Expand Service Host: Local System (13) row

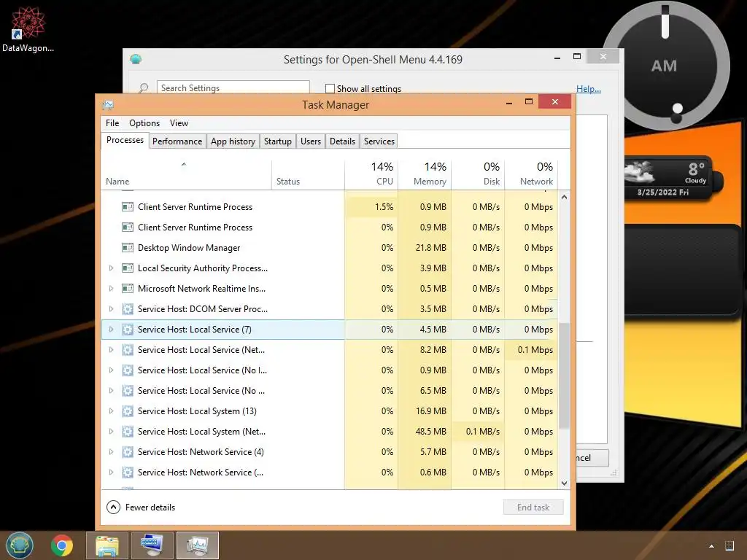pos(111,411)
